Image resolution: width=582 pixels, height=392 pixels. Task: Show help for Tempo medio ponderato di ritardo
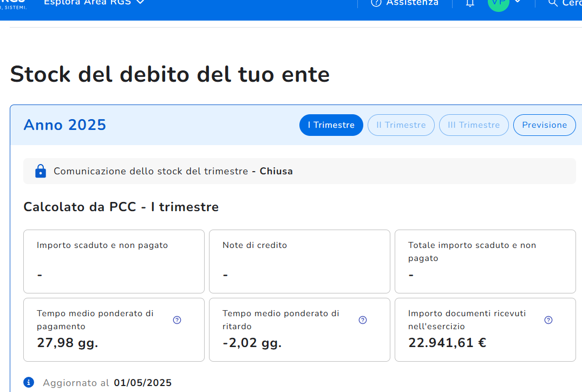363,320
